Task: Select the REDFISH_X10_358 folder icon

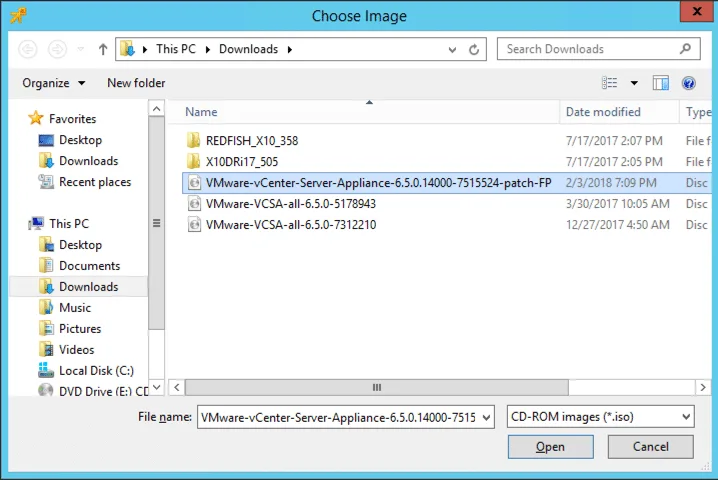Action: click(194, 141)
